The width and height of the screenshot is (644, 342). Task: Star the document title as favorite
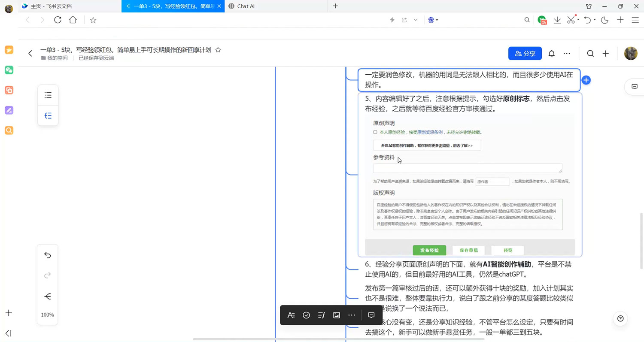[x=218, y=50]
